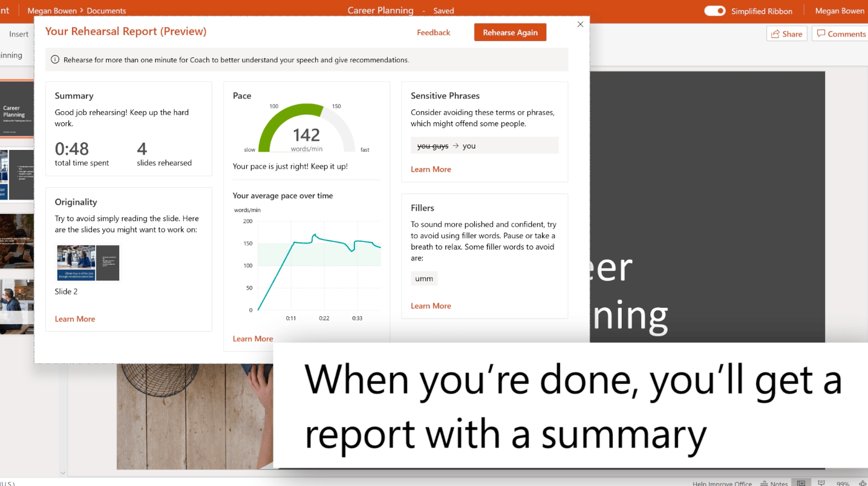The width and height of the screenshot is (868, 486).
Task: Open the Feedback link in report
Action: pos(433,33)
